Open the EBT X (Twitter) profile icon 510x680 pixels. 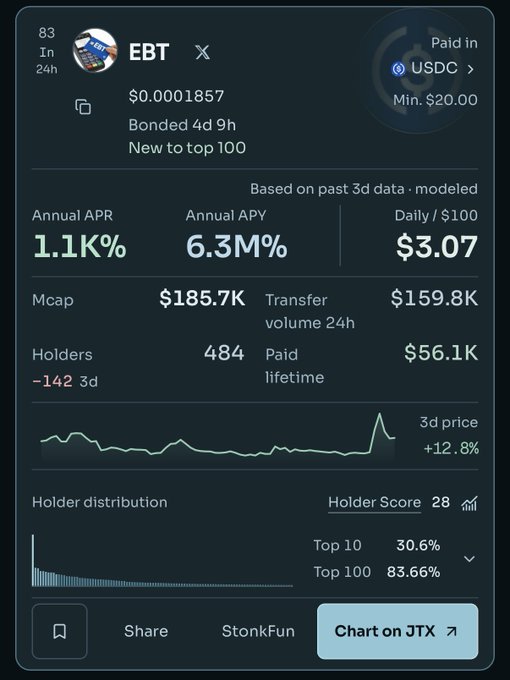tap(202, 52)
